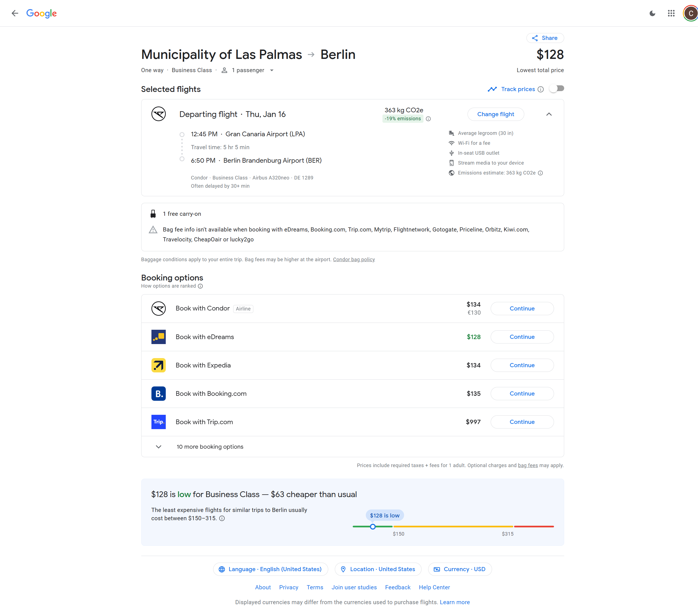
Task: Click the Track prices info icon
Action: (x=541, y=89)
